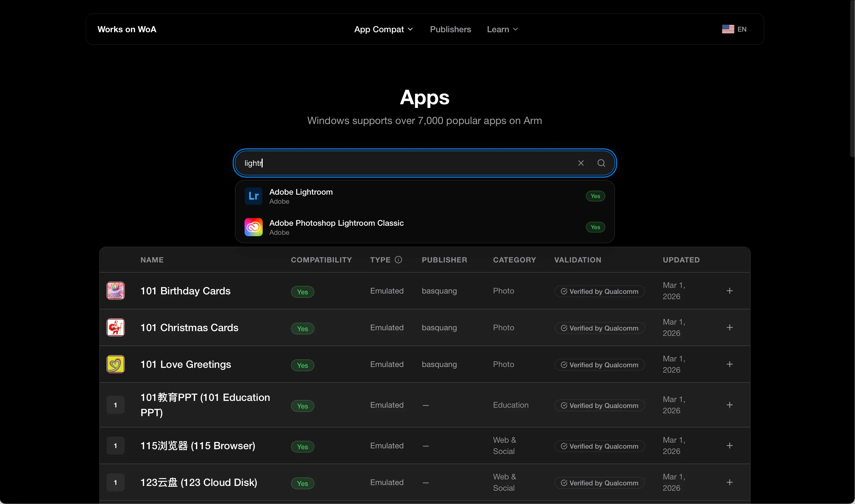This screenshot has height=504, width=855.
Task: Click the VALIDATION column header
Action: 578,260
